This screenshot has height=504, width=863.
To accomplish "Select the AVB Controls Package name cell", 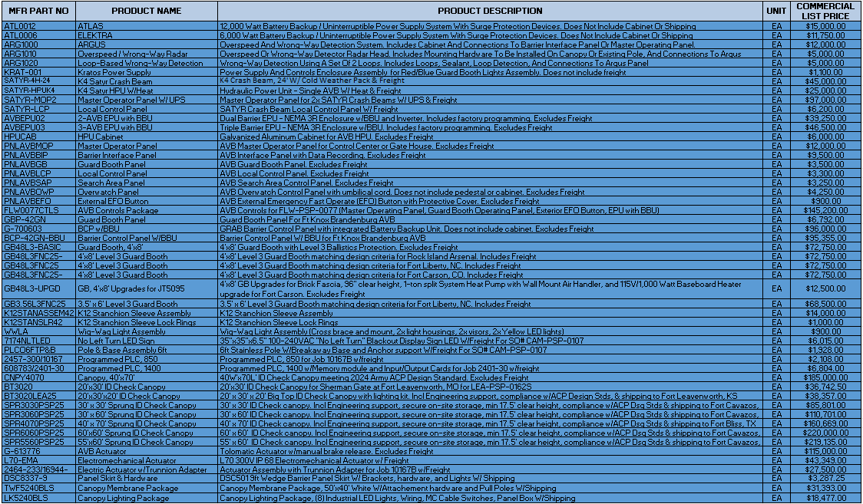I will point(146,210).
